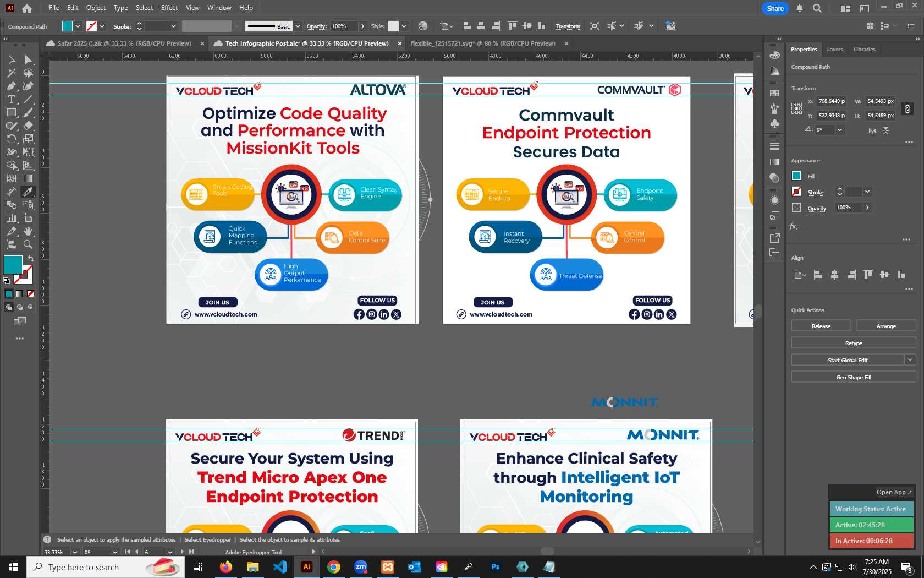The width and height of the screenshot is (924, 578).
Task: Open the graphic Style dropdown
Action: click(x=404, y=26)
